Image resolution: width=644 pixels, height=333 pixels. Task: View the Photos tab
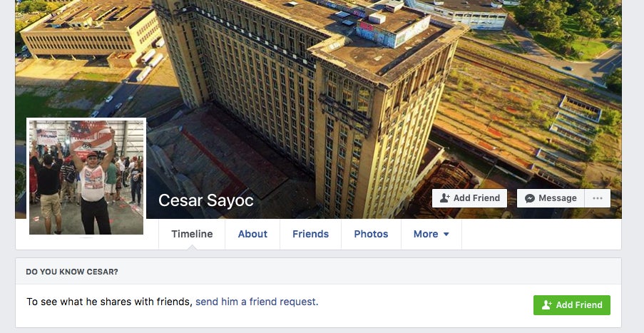371,234
